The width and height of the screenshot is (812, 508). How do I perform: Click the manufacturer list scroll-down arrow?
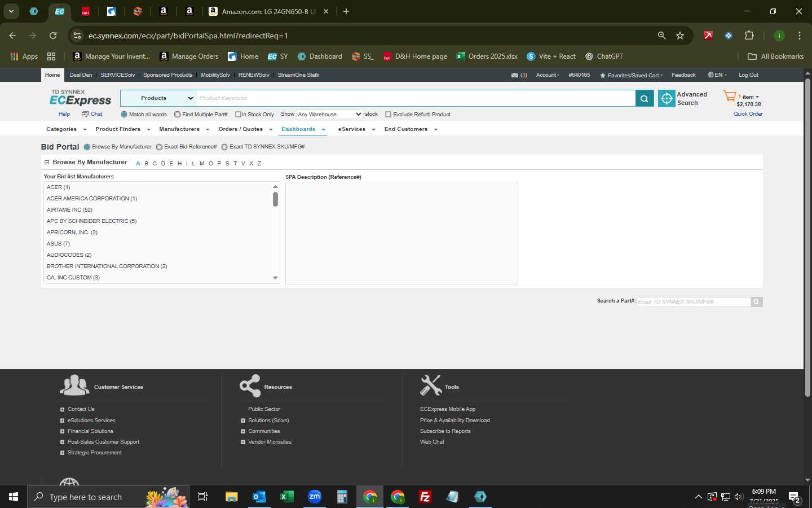coord(275,278)
